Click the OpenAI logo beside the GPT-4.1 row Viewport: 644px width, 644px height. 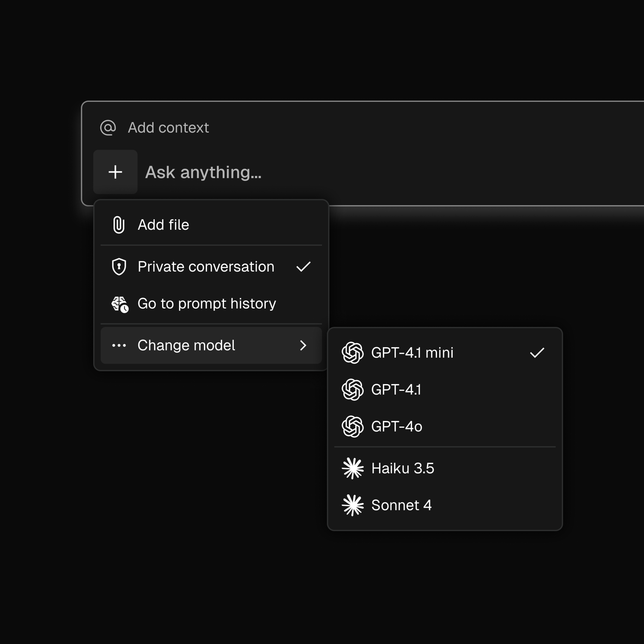(x=353, y=389)
